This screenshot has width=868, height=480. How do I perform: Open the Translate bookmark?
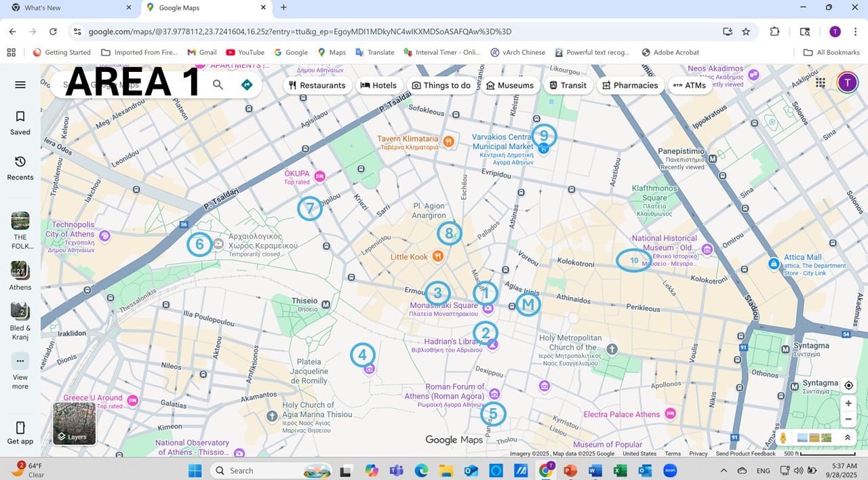click(374, 52)
